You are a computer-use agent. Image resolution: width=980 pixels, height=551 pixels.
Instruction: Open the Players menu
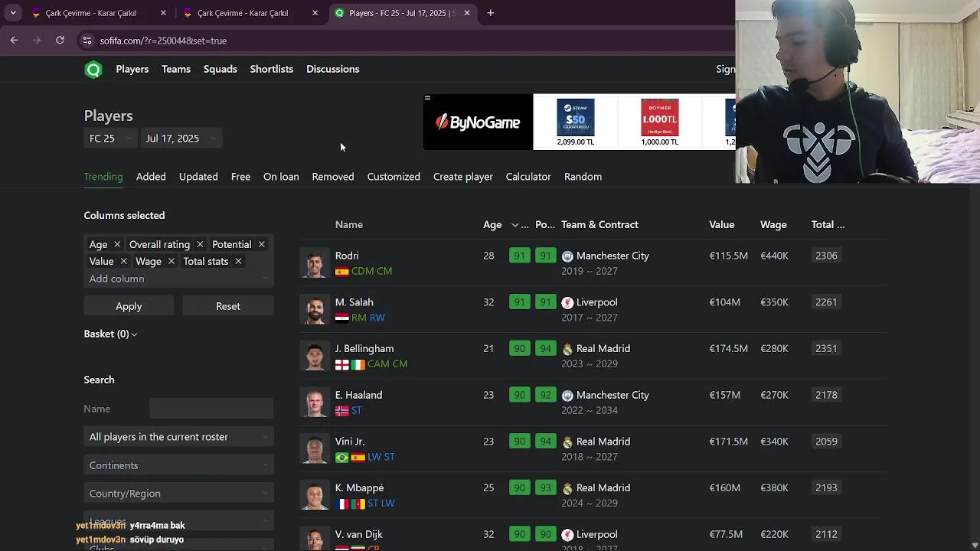132,69
